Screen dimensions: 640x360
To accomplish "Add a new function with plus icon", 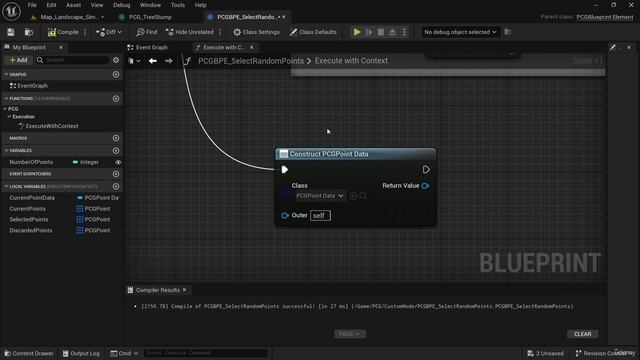I will (x=116, y=98).
